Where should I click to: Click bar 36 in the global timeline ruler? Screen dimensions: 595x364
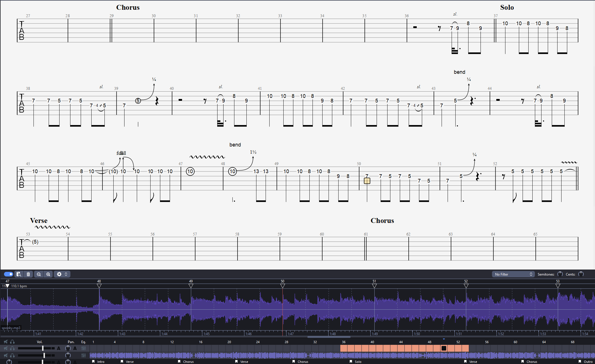[344, 342]
